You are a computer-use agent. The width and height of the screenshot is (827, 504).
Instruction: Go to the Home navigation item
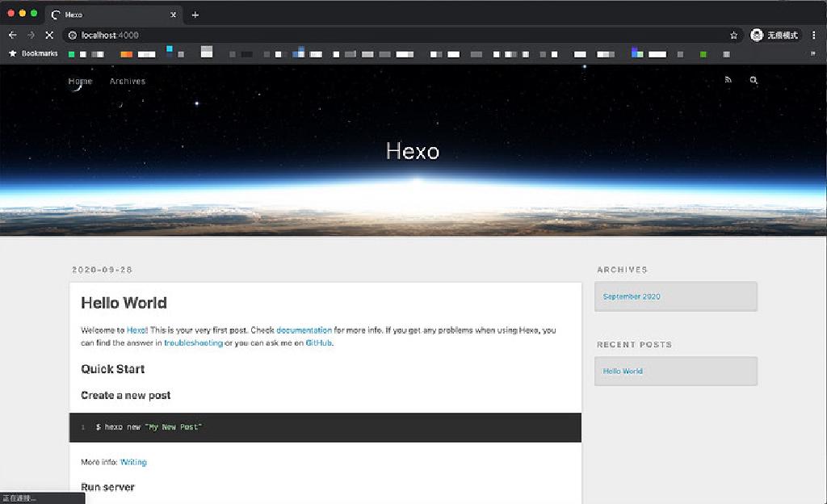(x=80, y=81)
